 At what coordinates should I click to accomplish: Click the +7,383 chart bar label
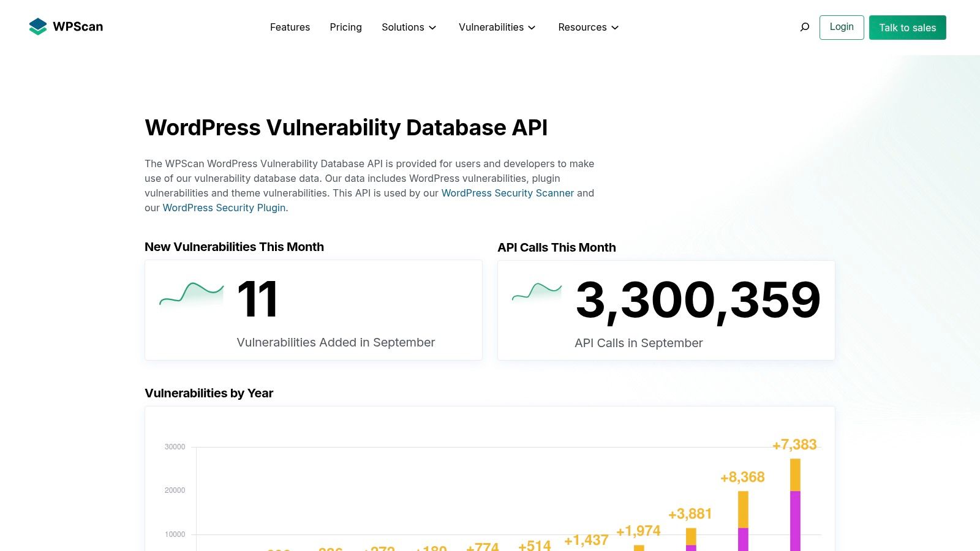pos(794,444)
